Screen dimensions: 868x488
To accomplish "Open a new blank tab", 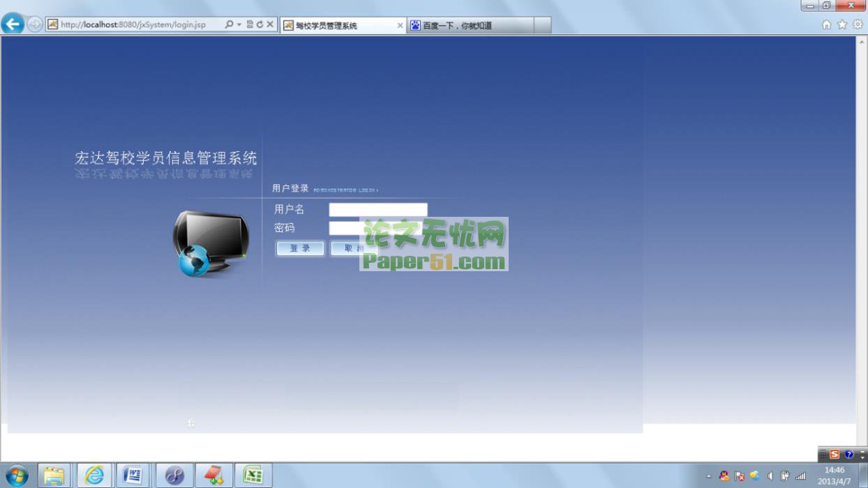I will 543,26.
